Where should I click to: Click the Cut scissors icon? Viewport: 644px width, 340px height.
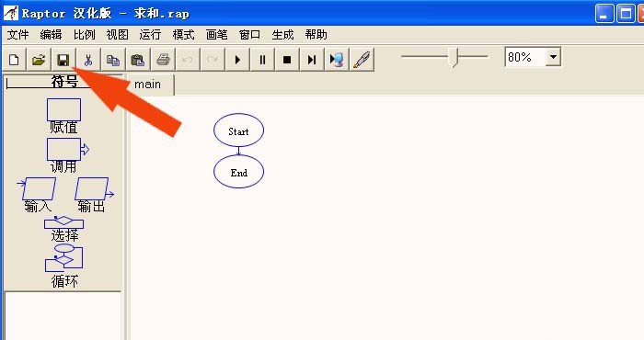click(88, 60)
